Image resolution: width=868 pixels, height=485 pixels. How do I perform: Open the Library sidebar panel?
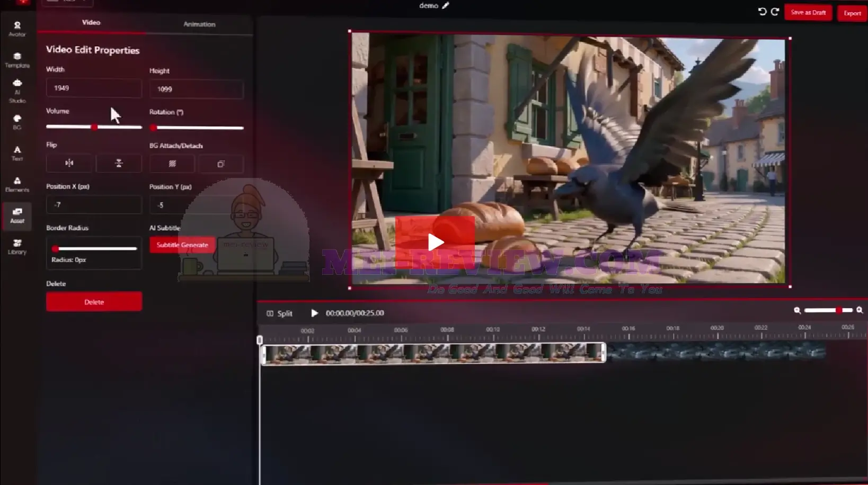tap(17, 246)
